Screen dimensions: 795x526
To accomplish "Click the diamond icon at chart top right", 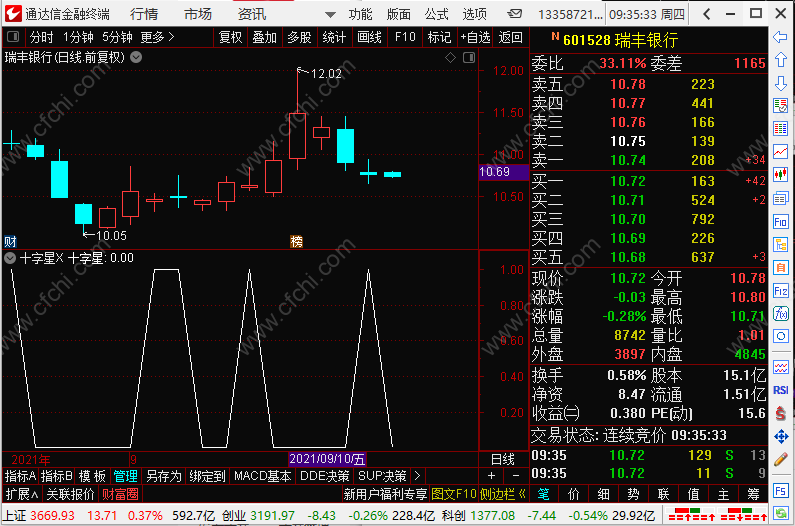I will click(x=450, y=57).
